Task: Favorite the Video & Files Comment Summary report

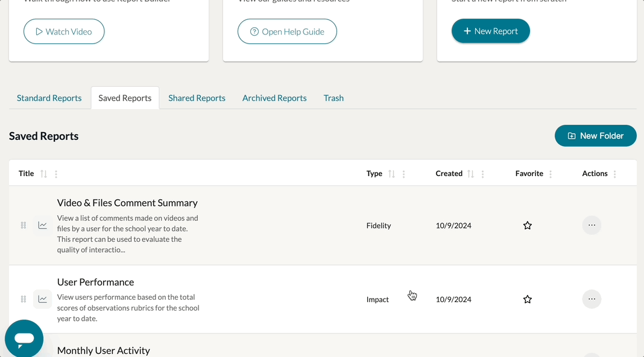Action: [528, 226]
